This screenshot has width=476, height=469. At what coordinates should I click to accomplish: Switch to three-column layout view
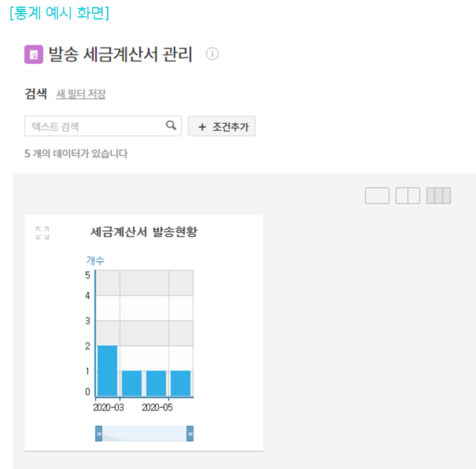(x=438, y=196)
